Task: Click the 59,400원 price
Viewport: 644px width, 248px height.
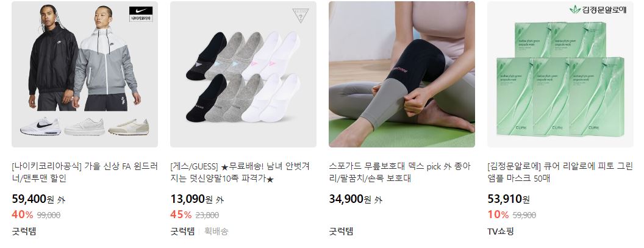Action: tap(33, 199)
